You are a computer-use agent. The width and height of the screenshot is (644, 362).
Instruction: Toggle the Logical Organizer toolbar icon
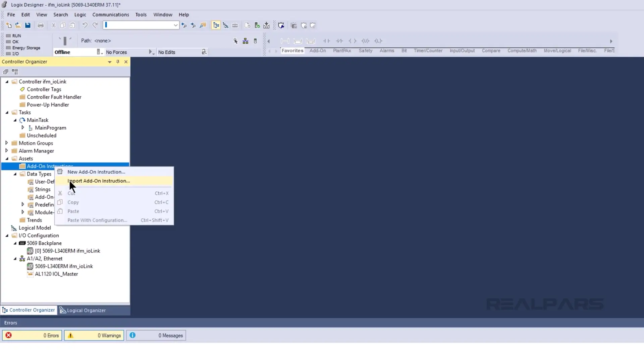point(226,25)
